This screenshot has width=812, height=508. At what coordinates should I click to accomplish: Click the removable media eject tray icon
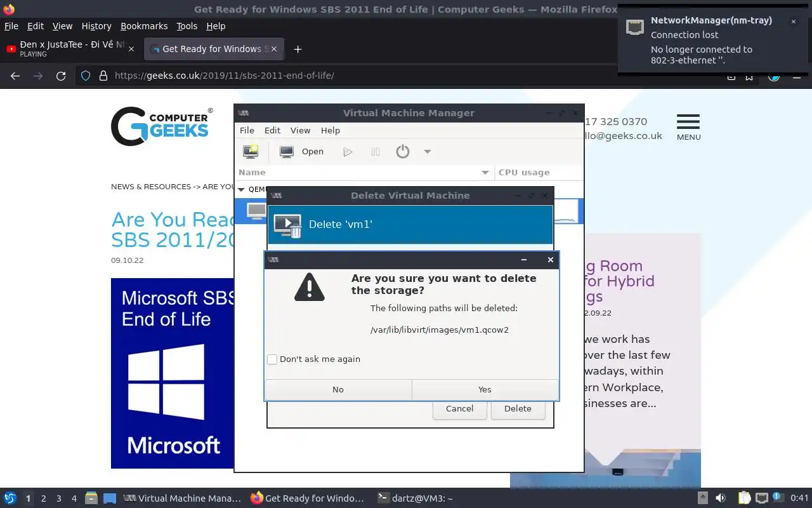702,498
